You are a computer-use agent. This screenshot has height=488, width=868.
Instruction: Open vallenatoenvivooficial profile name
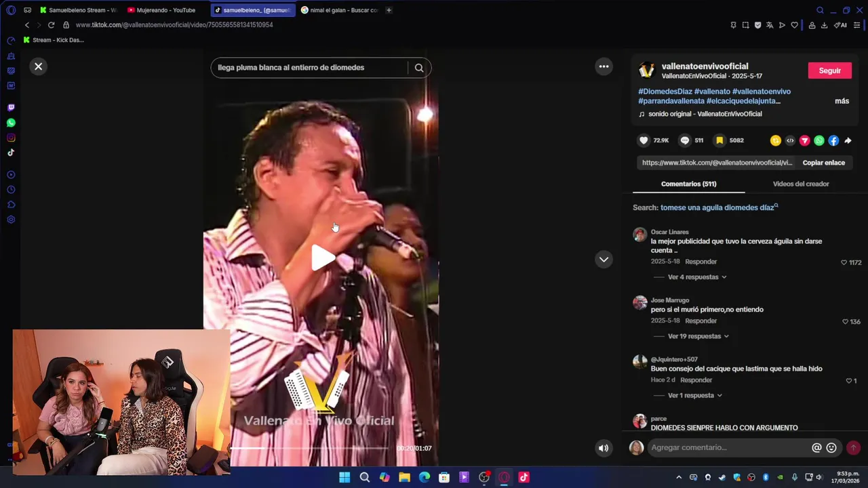(705, 66)
